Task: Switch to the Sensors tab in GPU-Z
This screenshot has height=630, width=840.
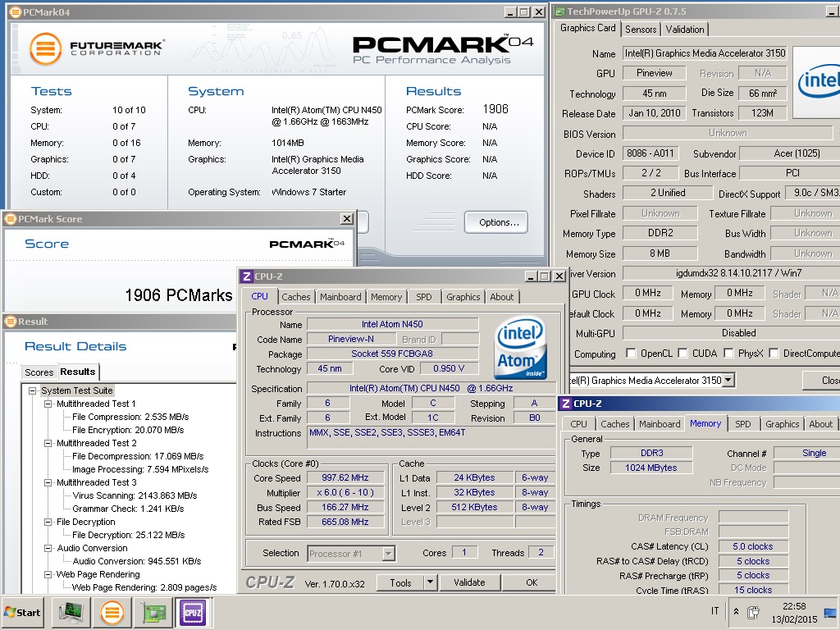Action: pyautogui.click(x=641, y=30)
